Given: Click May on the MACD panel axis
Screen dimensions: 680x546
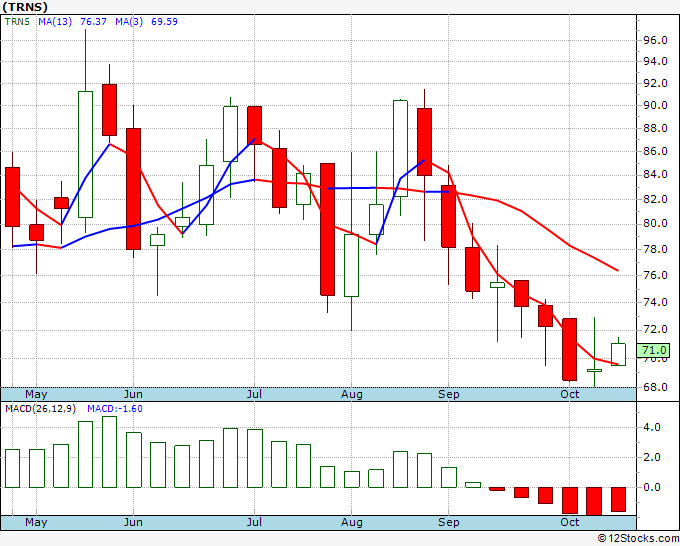Looking at the screenshot, I should click(36, 522).
